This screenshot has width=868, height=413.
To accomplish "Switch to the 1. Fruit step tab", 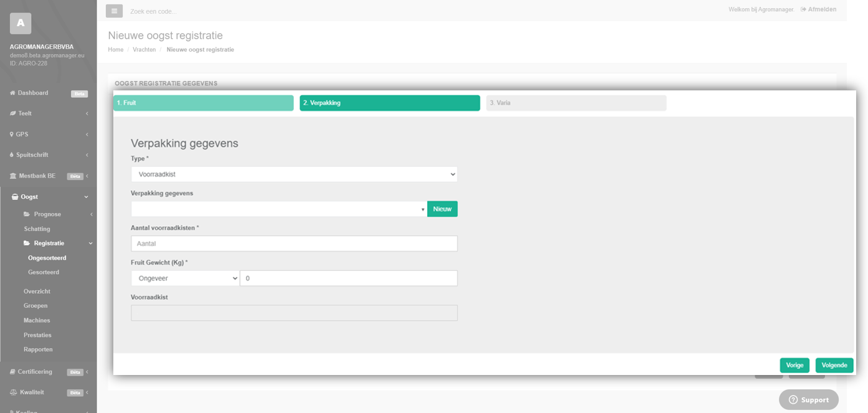I will pos(203,103).
